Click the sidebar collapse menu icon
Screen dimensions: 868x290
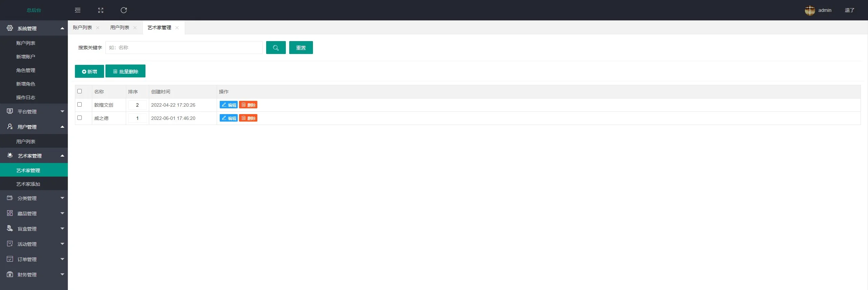point(78,10)
